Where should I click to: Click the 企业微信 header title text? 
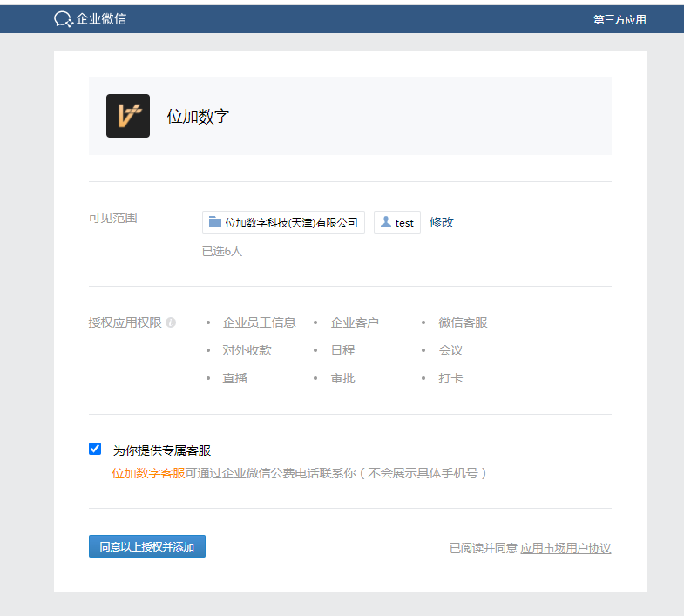101,19
